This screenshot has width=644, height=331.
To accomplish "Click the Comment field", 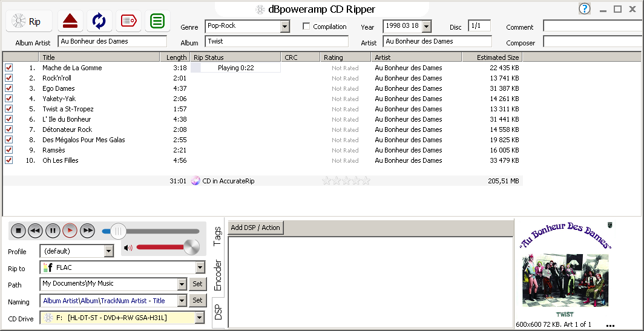I will coord(594,25).
